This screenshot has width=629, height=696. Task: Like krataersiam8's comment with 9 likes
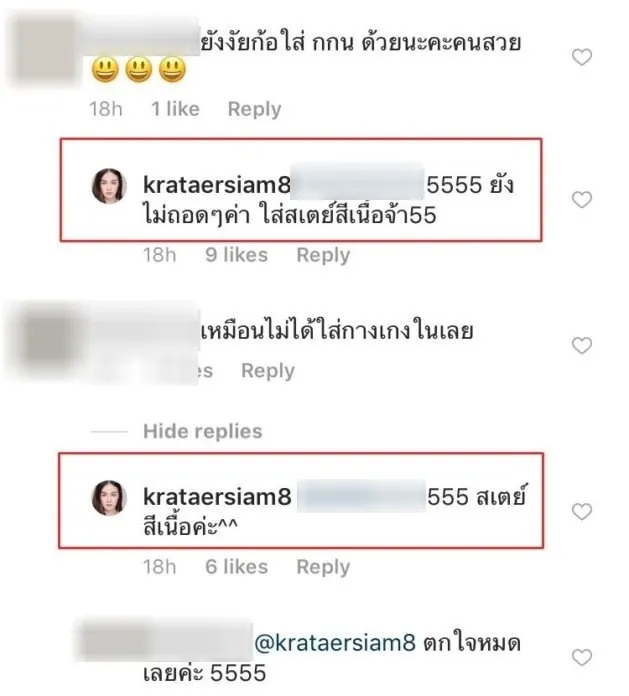(x=582, y=199)
